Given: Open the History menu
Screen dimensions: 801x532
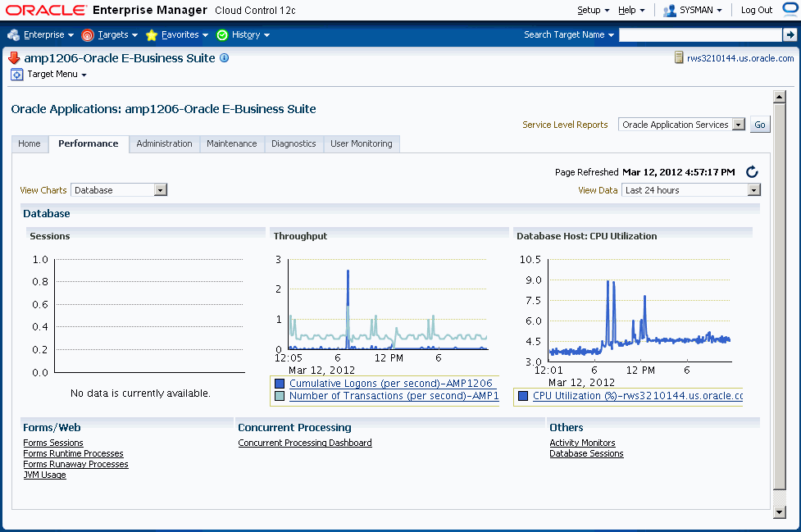Looking at the screenshot, I should click(250, 34).
